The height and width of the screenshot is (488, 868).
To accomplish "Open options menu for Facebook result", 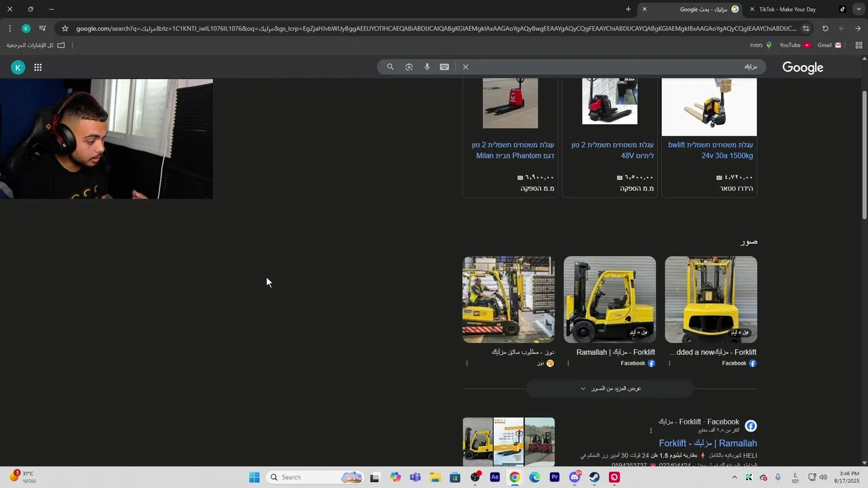I will pyautogui.click(x=651, y=430).
